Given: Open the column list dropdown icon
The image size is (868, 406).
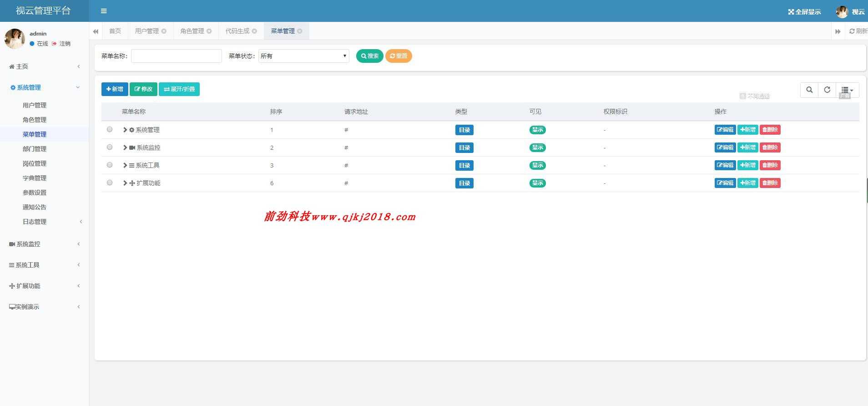Looking at the screenshot, I should (x=848, y=90).
